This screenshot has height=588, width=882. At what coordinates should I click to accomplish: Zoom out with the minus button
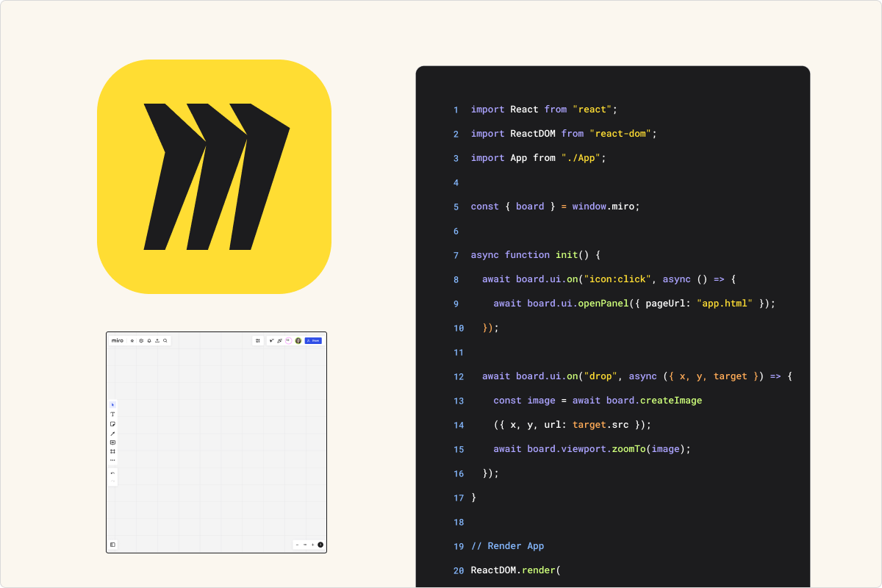(297, 545)
